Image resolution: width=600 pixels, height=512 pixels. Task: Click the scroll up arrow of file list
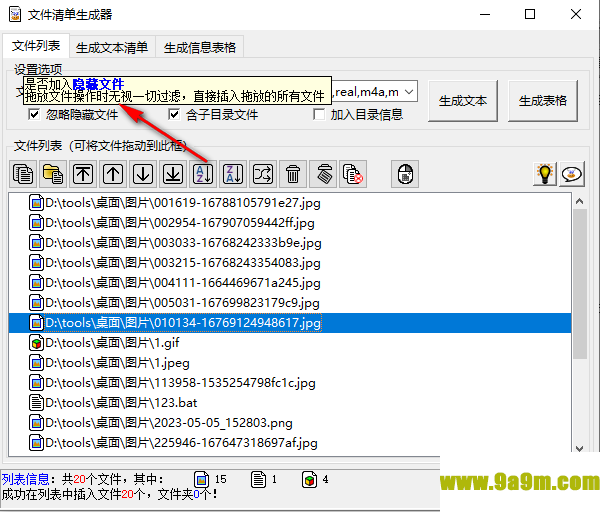click(579, 201)
